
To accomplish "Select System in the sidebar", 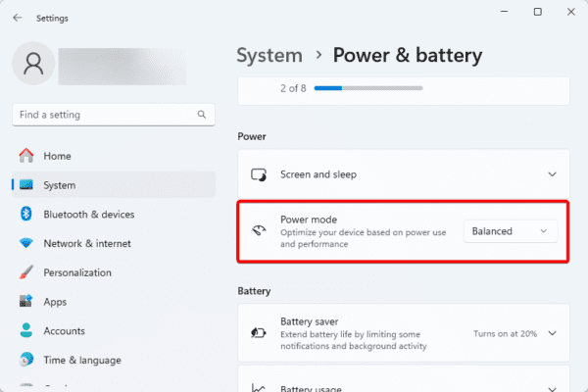I will (60, 185).
